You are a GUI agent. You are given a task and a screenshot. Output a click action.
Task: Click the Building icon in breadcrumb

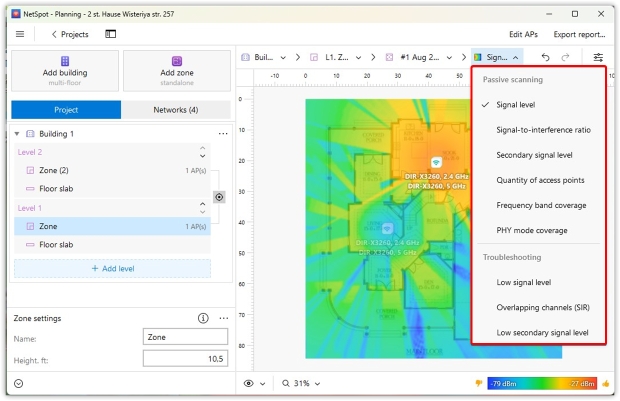[x=246, y=58]
